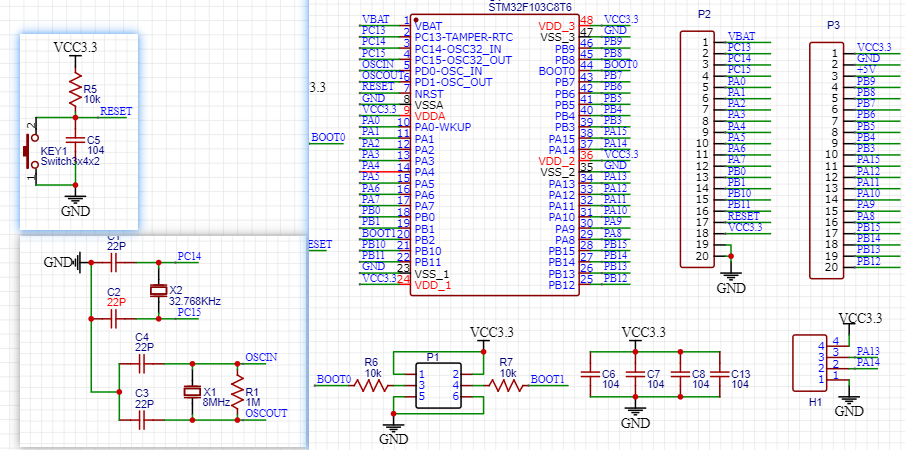Click the R5 10k resistor symbol
905x450 pixels.
click(x=74, y=89)
